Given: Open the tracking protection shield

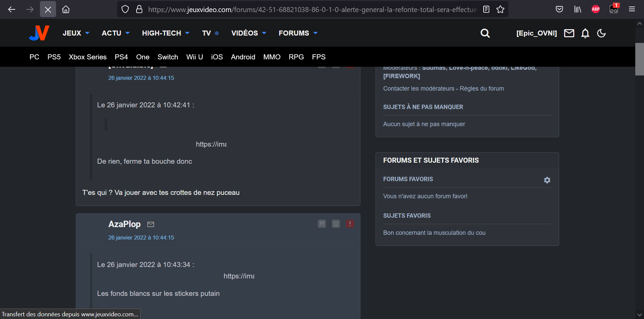Looking at the screenshot, I should [125, 9].
